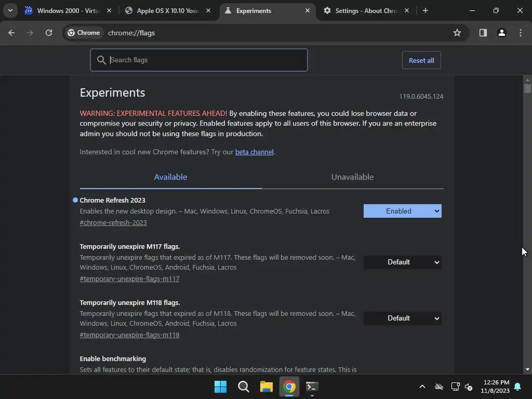Click the scrollbar up arrow
Image resolution: width=532 pixels, height=399 pixels.
pos(527,80)
